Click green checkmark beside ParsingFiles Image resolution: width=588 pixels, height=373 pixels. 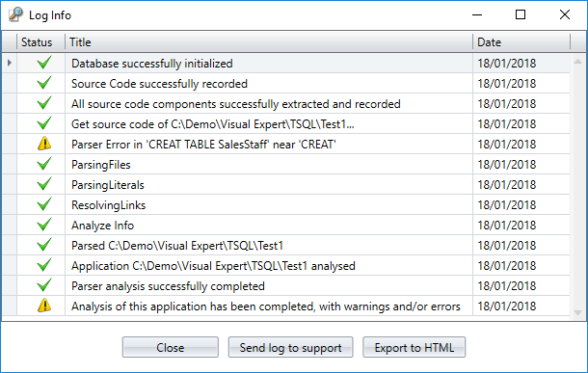coord(44,164)
